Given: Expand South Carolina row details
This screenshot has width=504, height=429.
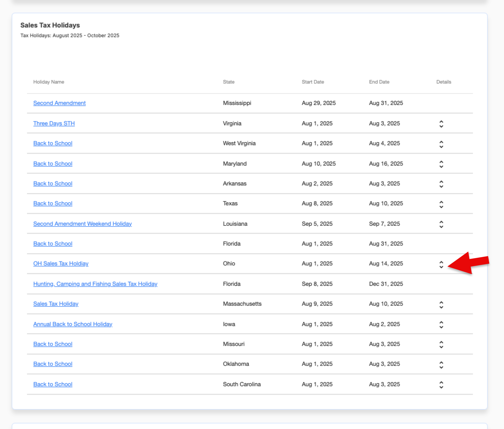Looking at the screenshot, I should pos(441,385).
